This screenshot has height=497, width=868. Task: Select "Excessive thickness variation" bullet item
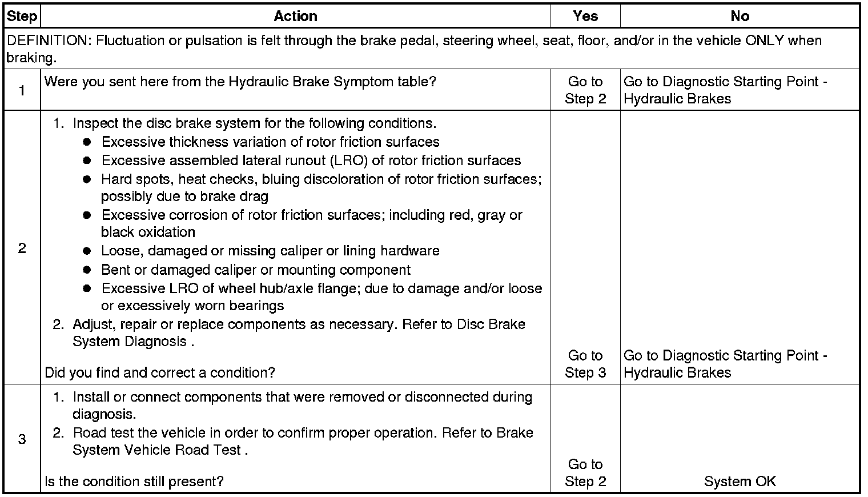[270, 142]
